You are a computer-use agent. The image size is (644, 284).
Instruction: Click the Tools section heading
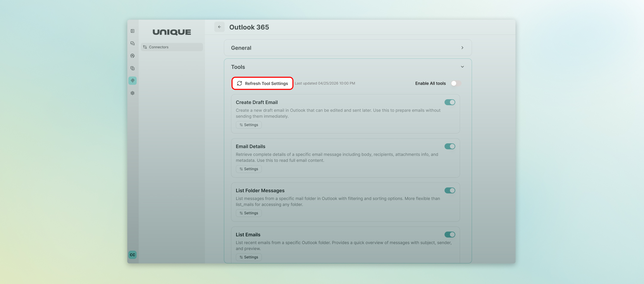[238, 67]
